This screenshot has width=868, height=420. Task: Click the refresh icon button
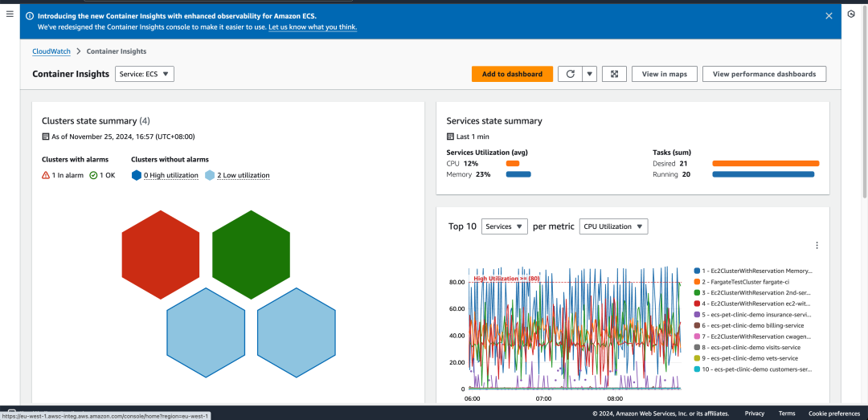click(x=570, y=74)
